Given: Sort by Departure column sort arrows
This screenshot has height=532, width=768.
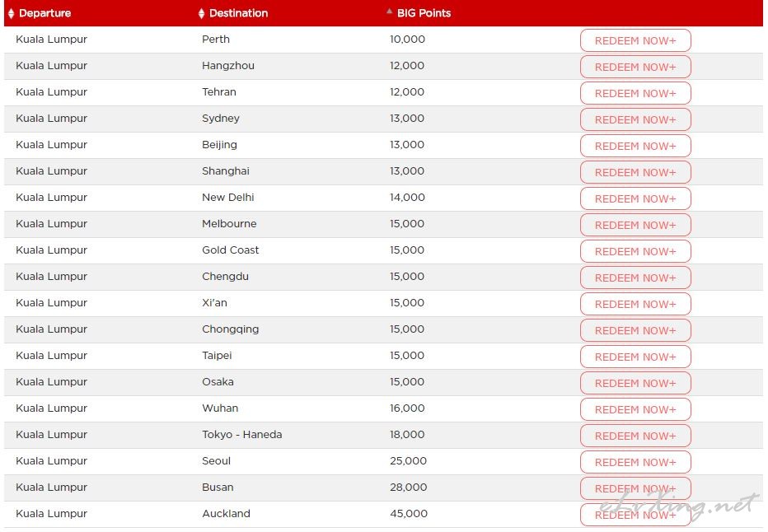Looking at the screenshot, I should point(11,14).
